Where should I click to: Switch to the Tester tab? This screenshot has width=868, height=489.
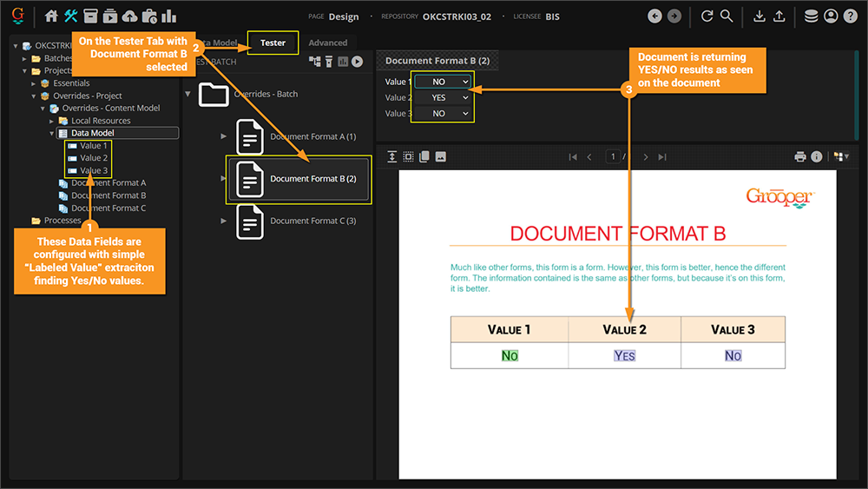tap(273, 43)
